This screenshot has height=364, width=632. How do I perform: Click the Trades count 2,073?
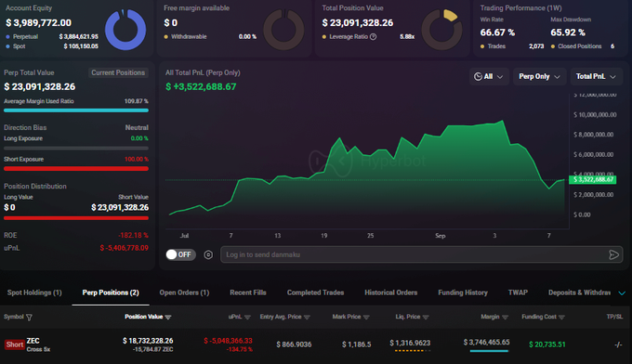click(x=536, y=46)
